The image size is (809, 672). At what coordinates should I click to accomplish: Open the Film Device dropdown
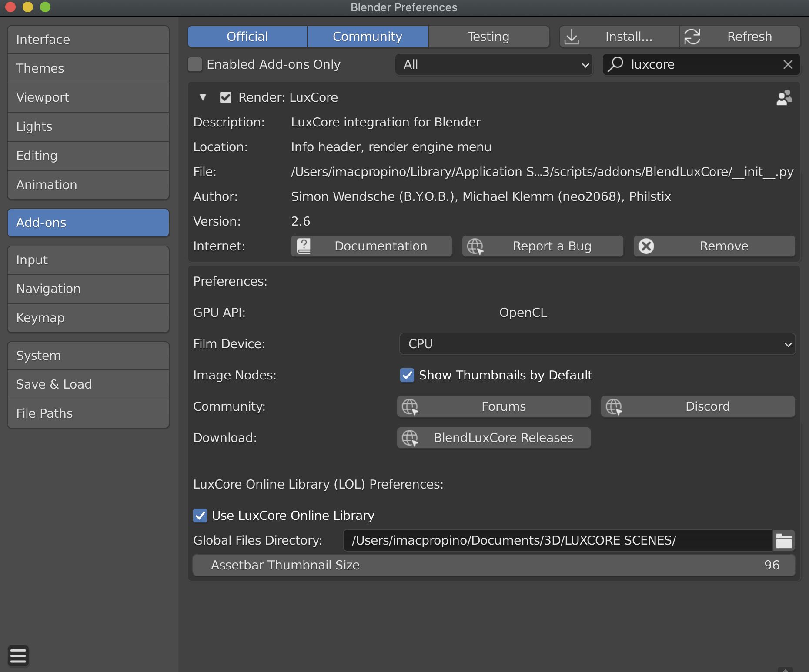(597, 344)
